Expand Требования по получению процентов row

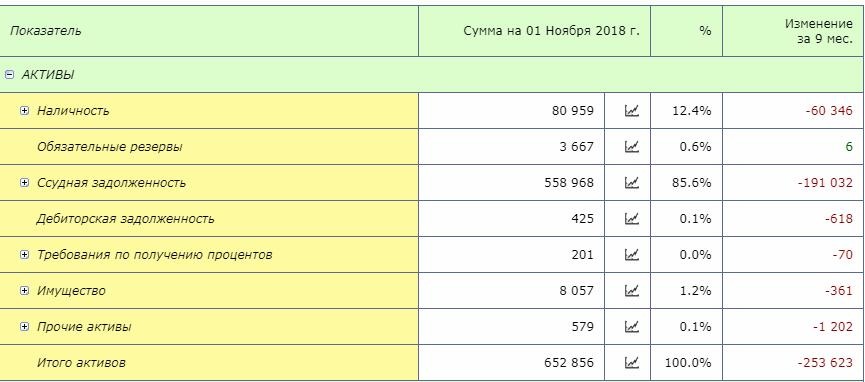point(24,255)
